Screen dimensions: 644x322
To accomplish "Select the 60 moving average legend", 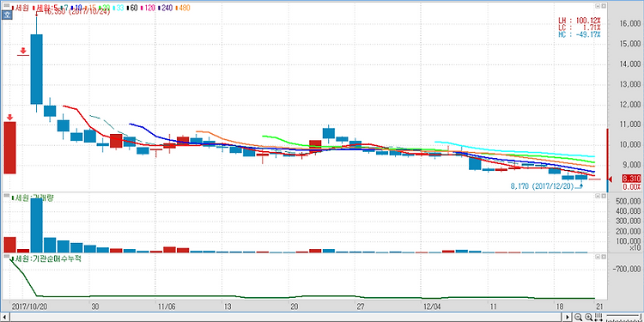I will coord(132,8).
